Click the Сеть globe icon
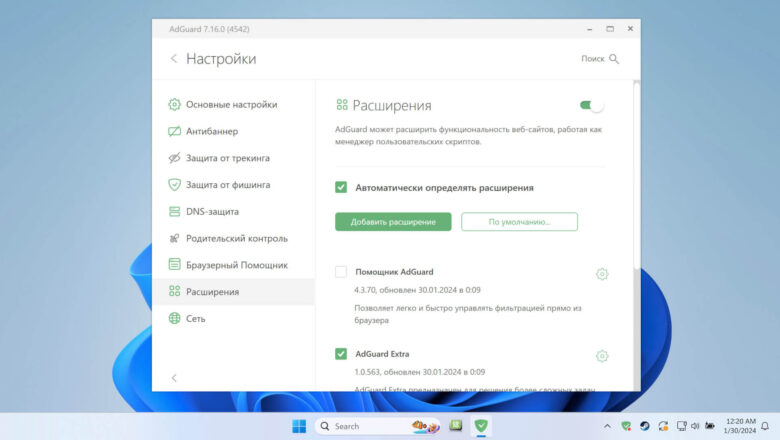The height and width of the screenshot is (440, 780). pyautogui.click(x=174, y=318)
